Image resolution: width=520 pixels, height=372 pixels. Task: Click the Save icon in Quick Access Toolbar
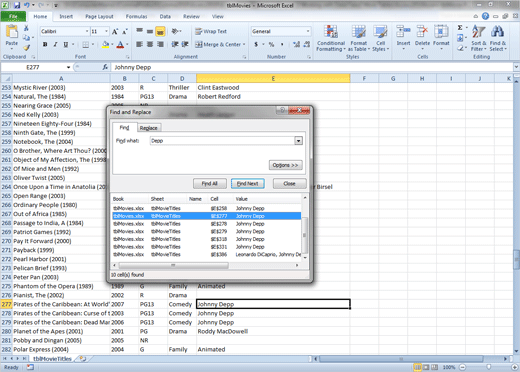(x=17, y=5)
